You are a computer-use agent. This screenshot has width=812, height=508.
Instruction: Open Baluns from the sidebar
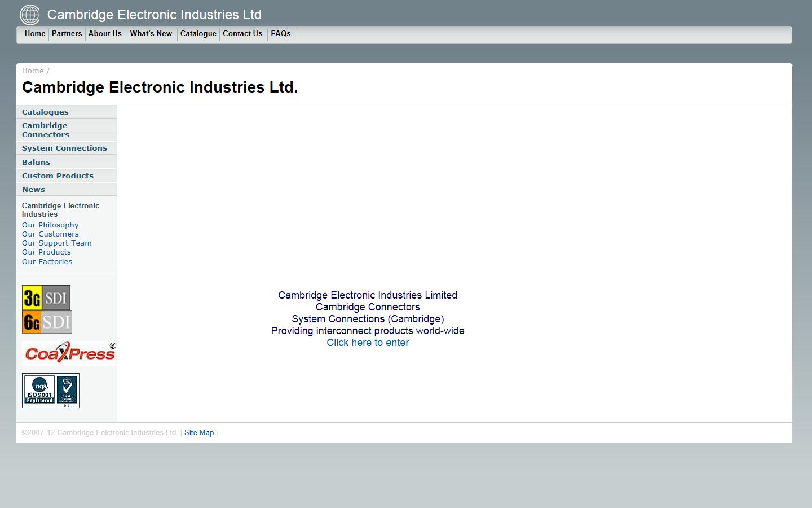coord(36,162)
